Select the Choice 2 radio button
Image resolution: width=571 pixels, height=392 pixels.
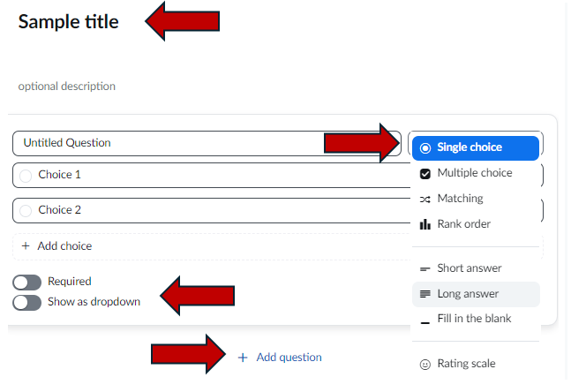tap(26, 211)
